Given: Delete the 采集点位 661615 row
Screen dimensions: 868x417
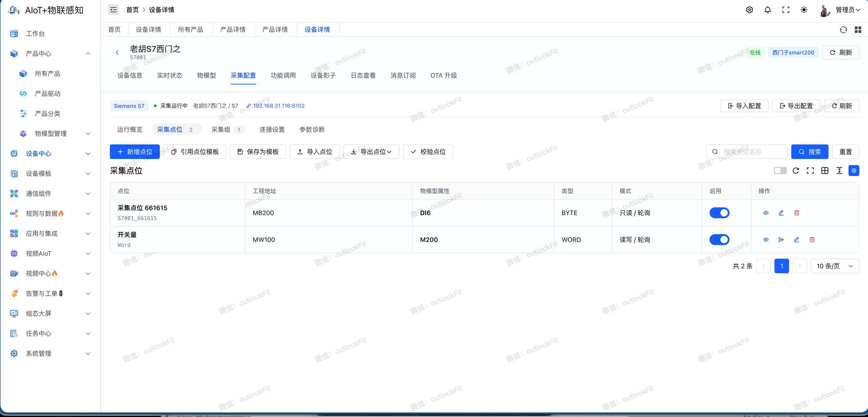Looking at the screenshot, I should pos(796,213).
